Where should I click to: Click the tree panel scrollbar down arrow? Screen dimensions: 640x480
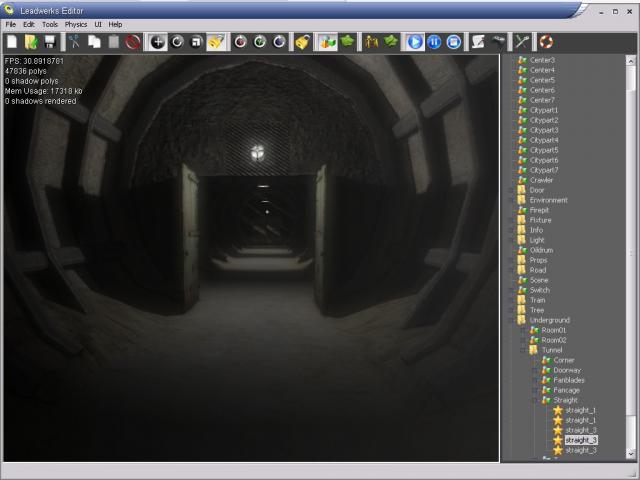click(x=631, y=454)
